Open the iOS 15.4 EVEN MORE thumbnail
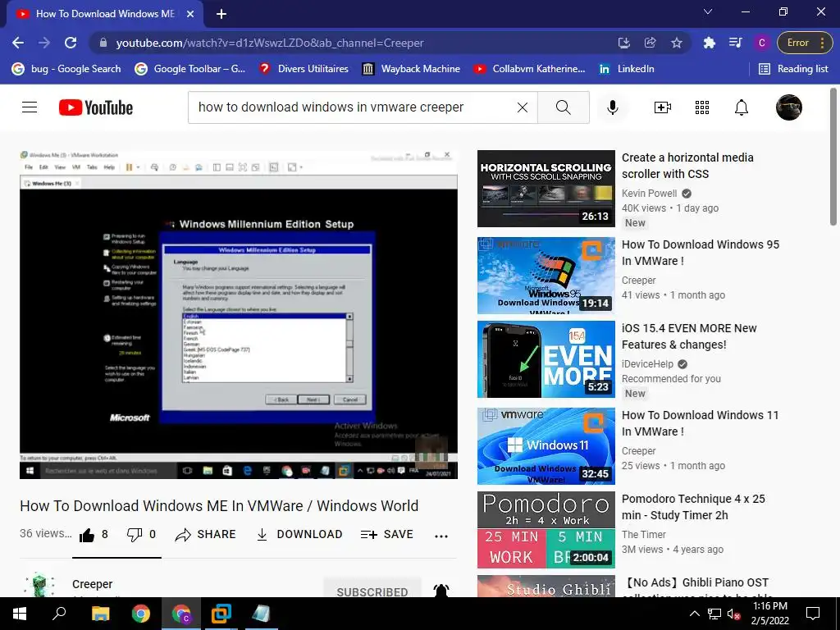Screen dimensions: 840x630 coord(546,359)
